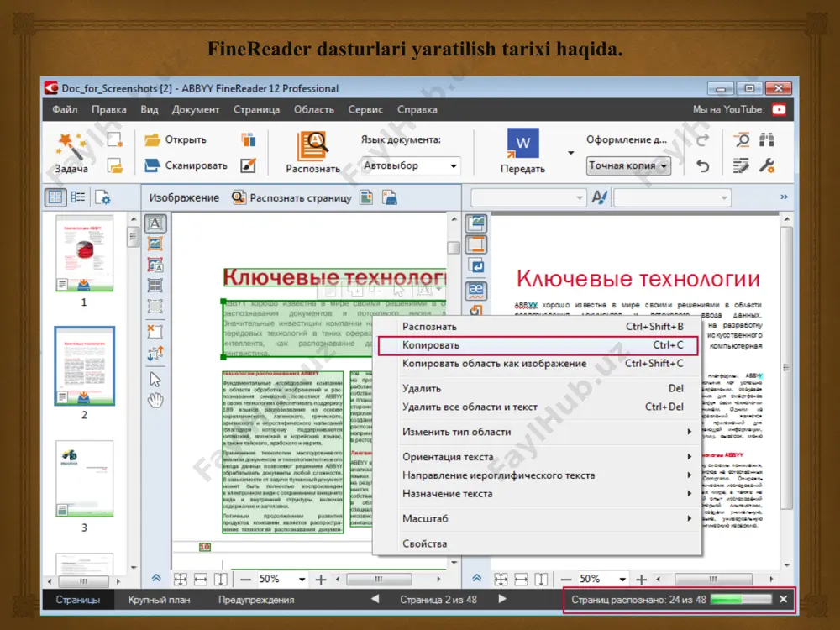Switch to the Крупный план tab
840x630 pixels.
click(159, 600)
